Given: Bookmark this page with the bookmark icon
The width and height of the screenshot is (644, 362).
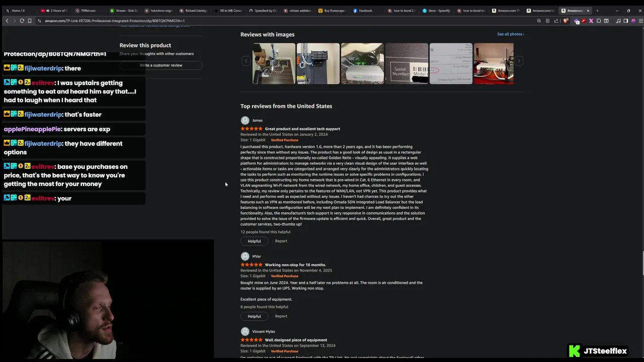Looking at the screenshot, I should [x=29, y=21].
